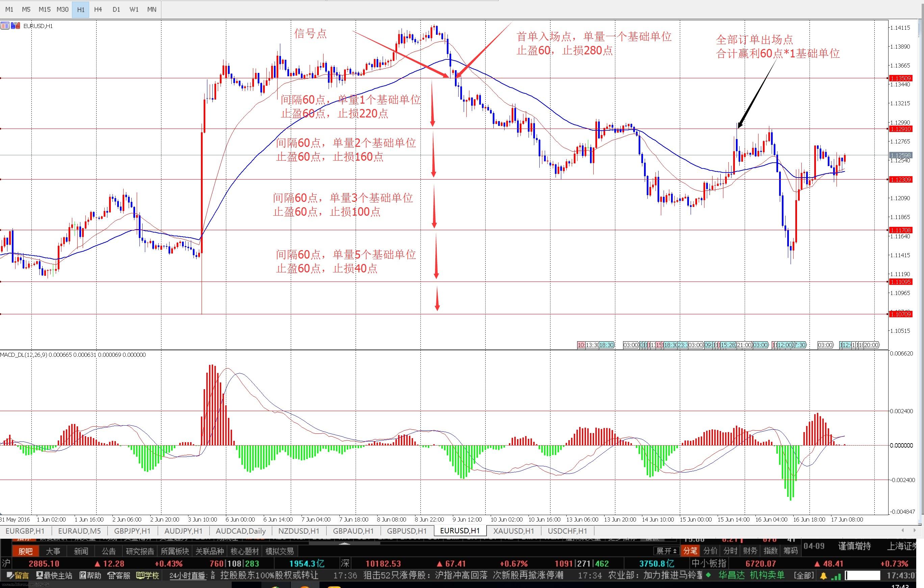The width and height of the screenshot is (924, 588).
Task: Open 帮助 help
Action: click(90, 576)
